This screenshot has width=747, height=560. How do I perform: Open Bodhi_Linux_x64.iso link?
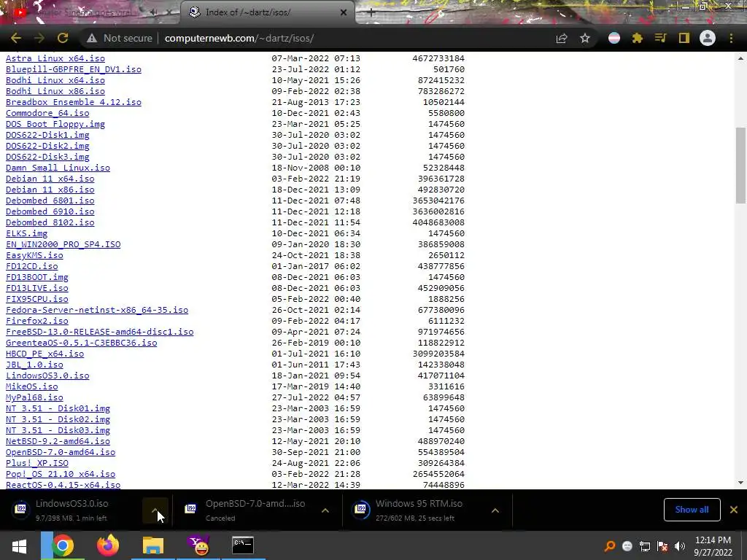click(55, 80)
